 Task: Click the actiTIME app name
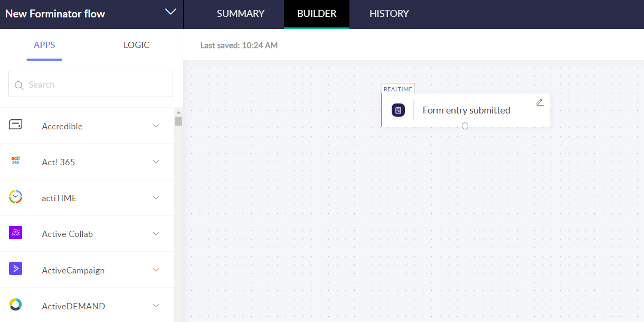pos(59,198)
